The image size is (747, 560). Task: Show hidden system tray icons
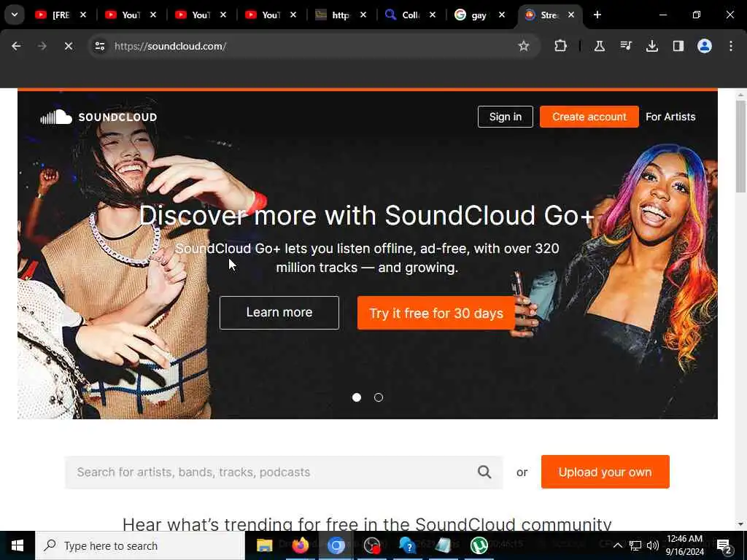pyautogui.click(x=617, y=545)
